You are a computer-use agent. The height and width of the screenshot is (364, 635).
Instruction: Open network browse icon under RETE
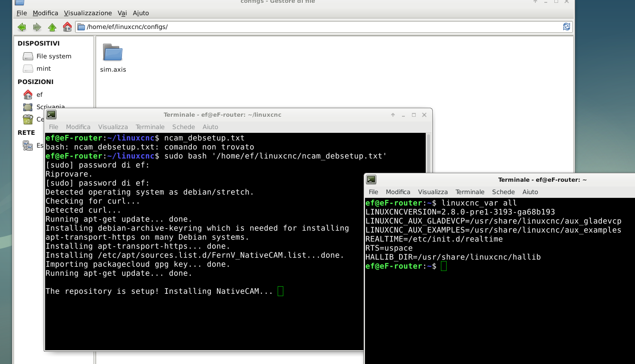pyautogui.click(x=28, y=146)
